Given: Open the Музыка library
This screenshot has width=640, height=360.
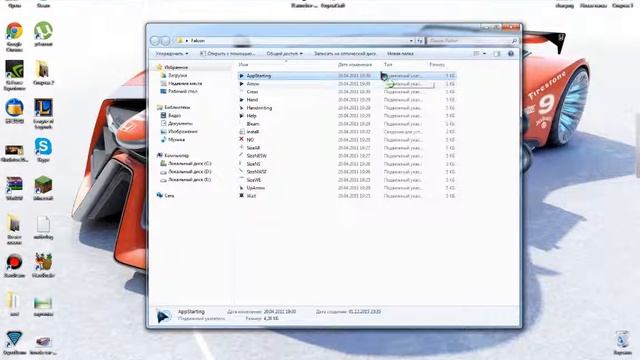Looking at the screenshot, I should (x=176, y=140).
